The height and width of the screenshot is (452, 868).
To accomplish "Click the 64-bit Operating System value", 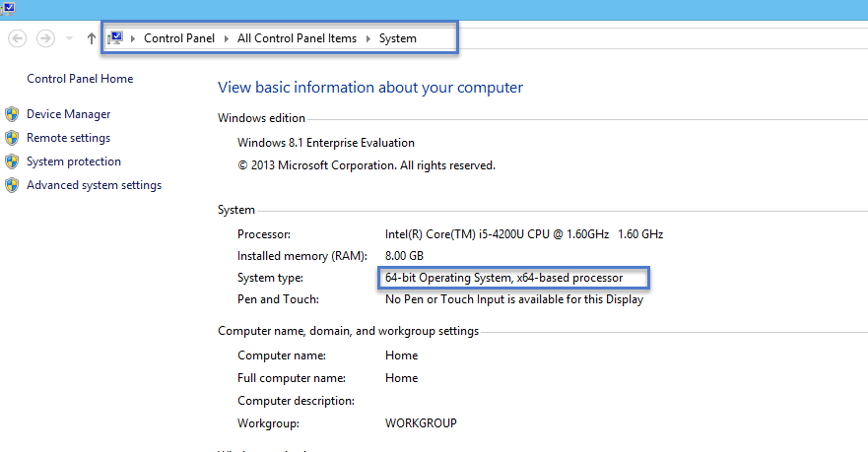I will 503,278.
